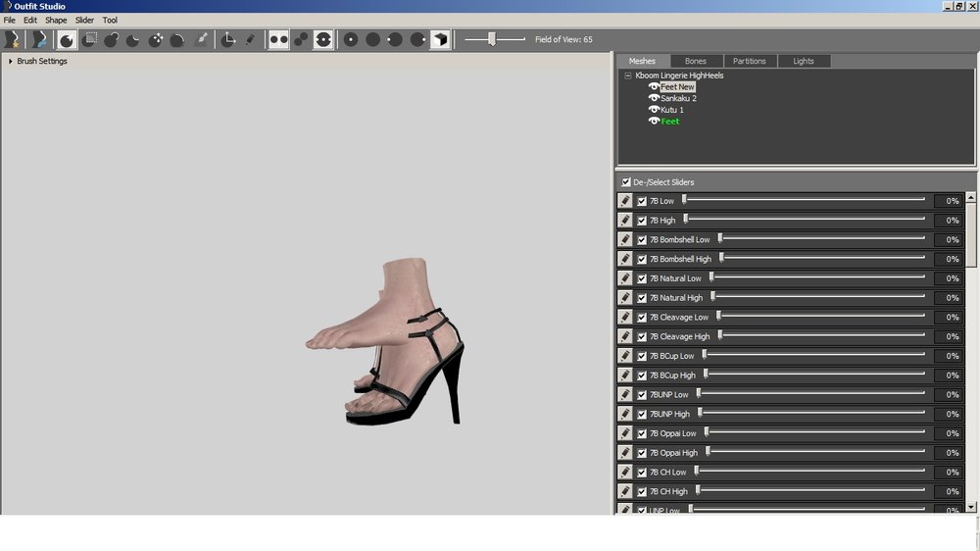Hide the Feet New mesh via eye icon
This screenshot has width=980, height=551.
coord(654,87)
